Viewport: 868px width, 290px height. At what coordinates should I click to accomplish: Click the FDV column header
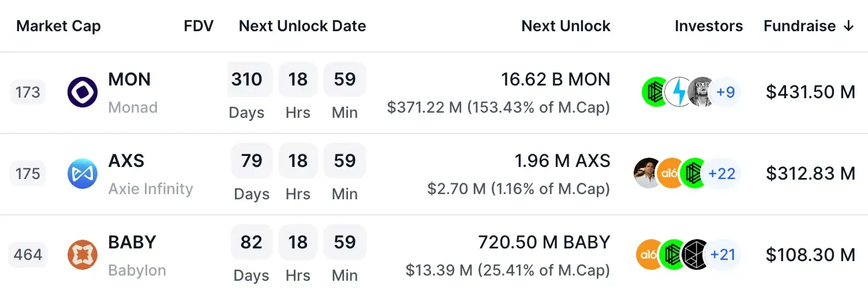pos(199,26)
